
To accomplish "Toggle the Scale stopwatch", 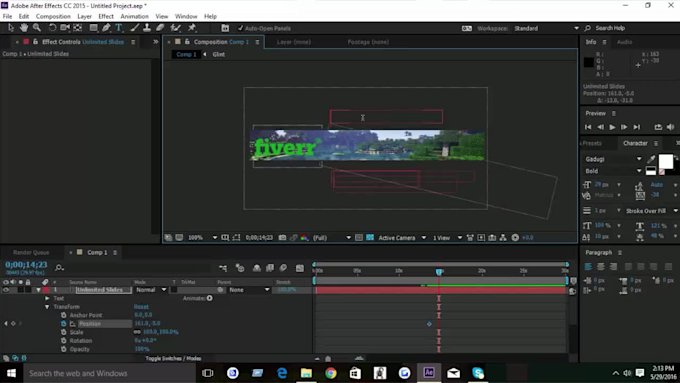I will pos(64,332).
